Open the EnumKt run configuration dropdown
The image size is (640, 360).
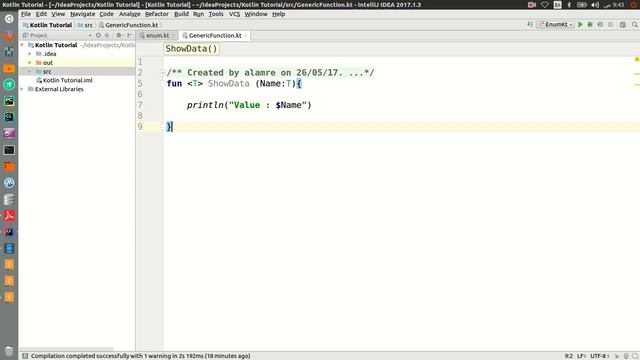pos(556,25)
